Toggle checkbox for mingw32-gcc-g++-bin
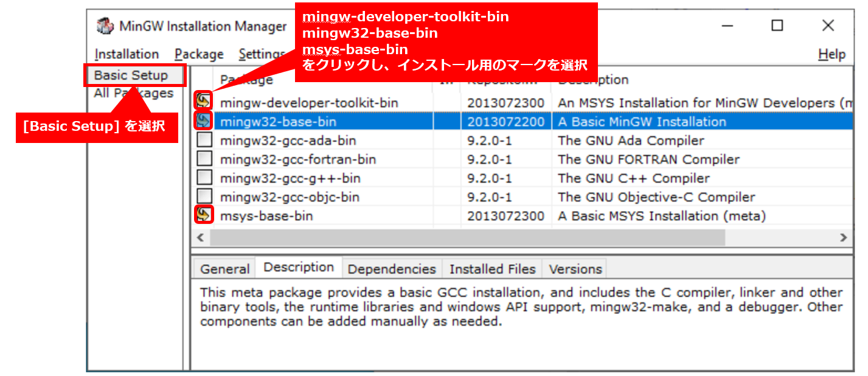 (204, 178)
